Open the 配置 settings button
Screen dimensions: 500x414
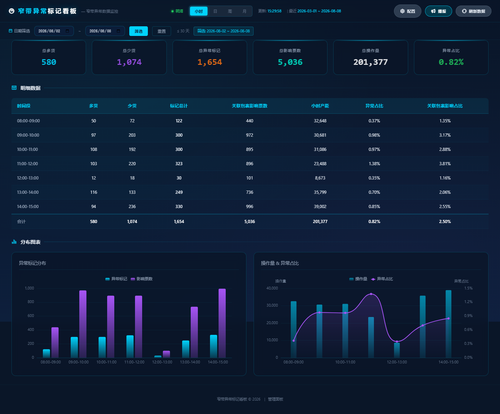(x=408, y=11)
